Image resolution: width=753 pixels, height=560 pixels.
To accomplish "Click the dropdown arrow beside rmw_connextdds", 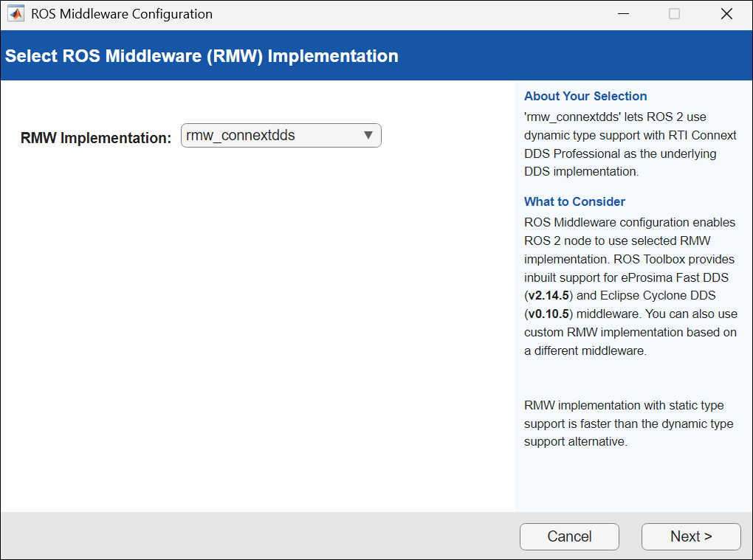I will tap(368, 135).
